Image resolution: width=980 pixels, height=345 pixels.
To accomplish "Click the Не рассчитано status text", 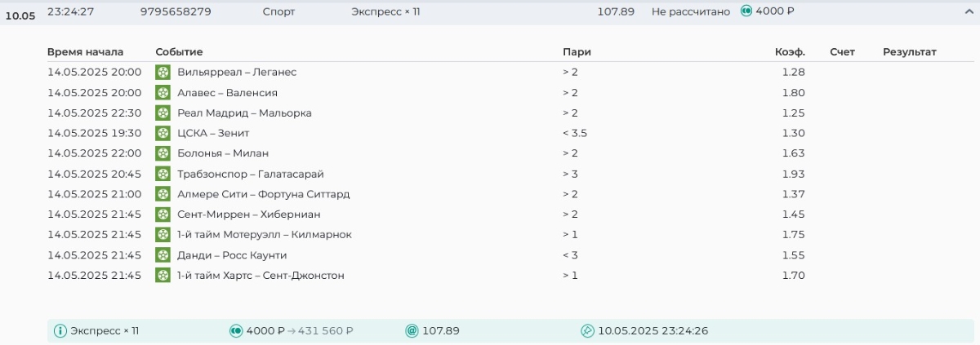I will pos(690,11).
